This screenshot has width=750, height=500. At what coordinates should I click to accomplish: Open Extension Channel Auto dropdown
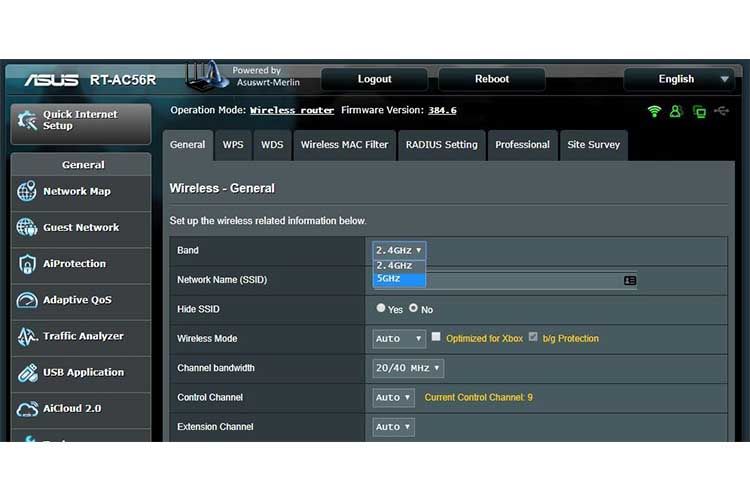coord(394,427)
